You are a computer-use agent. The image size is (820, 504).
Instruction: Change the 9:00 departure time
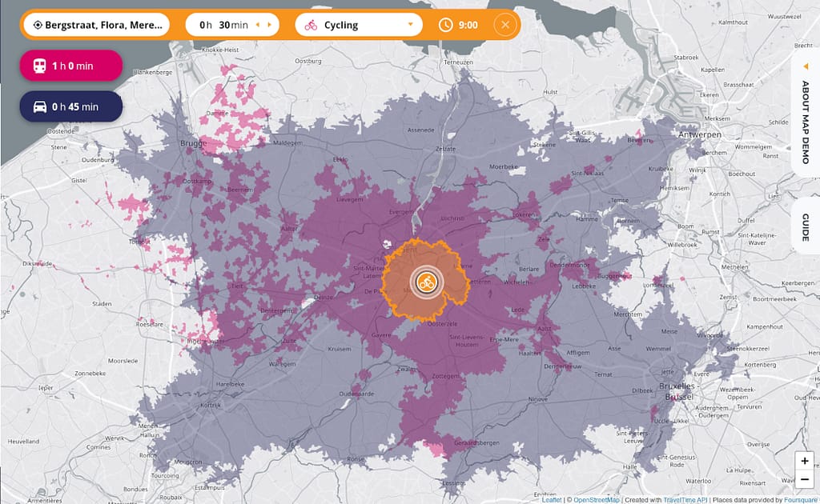coord(468,25)
